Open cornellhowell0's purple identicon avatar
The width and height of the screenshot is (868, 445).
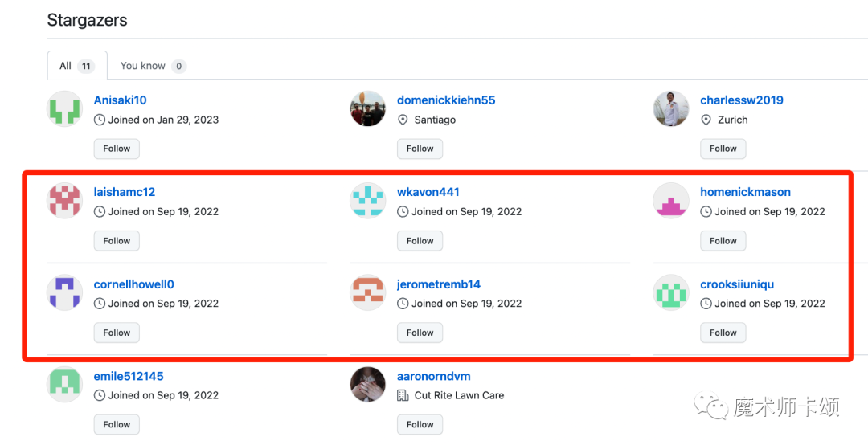tap(65, 293)
